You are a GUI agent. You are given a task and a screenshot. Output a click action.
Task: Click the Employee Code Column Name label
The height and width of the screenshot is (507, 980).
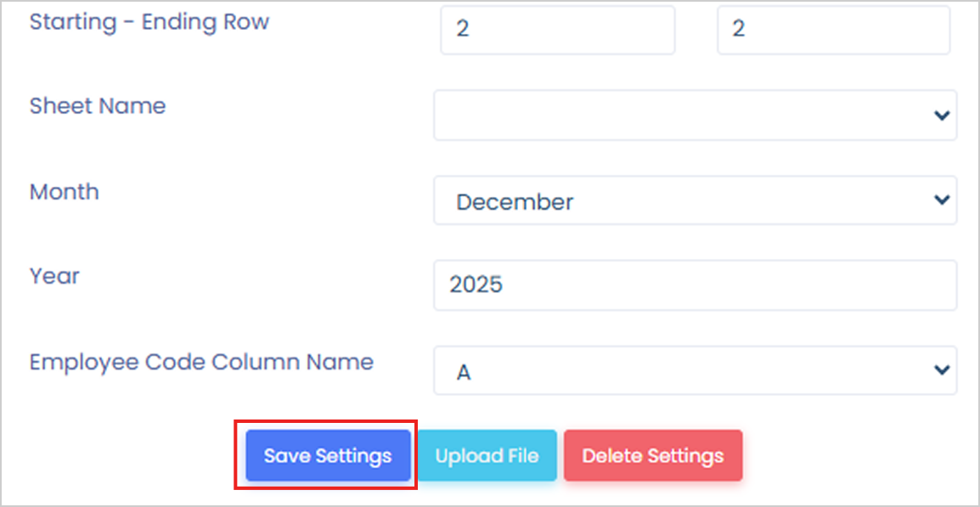(201, 362)
